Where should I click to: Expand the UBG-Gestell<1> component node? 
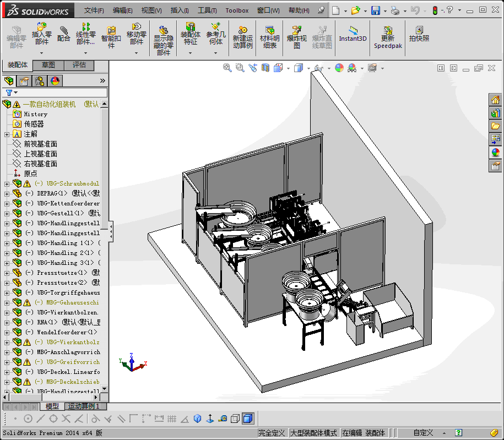coord(7,214)
